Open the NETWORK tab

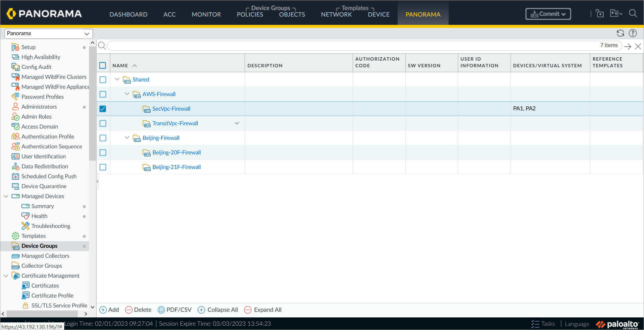point(336,14)
